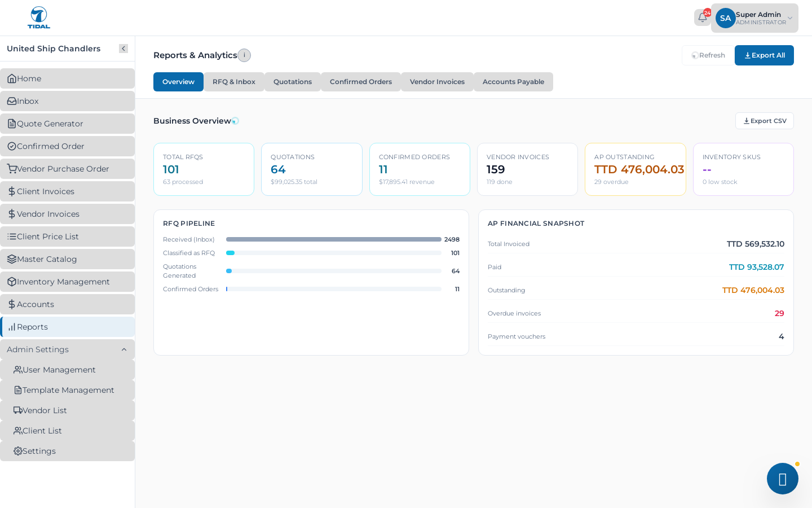
Task: Switch to the RFQ & Inbox tab
Action: coord(234,82)
